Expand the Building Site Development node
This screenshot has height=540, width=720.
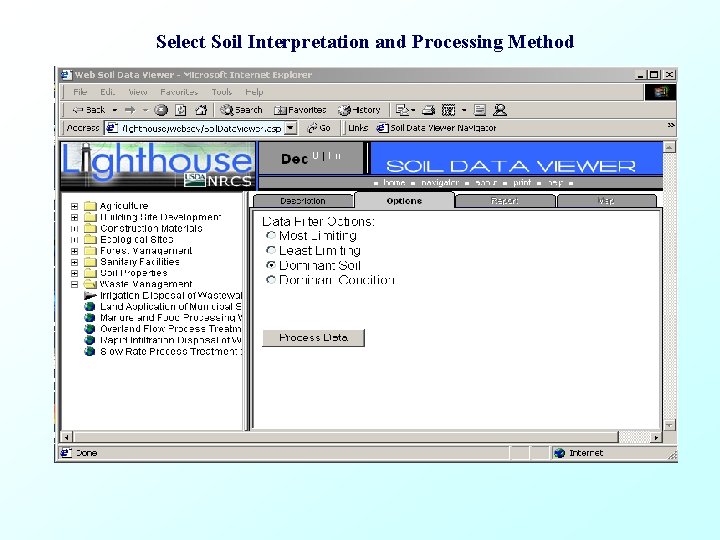pyautogui.click(x=74, y=217)
